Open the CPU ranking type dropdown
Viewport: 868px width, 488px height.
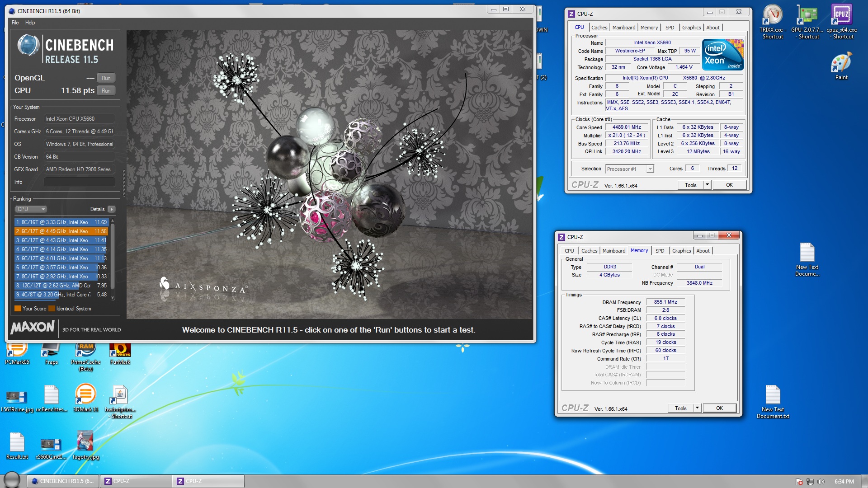pos(31,209)
